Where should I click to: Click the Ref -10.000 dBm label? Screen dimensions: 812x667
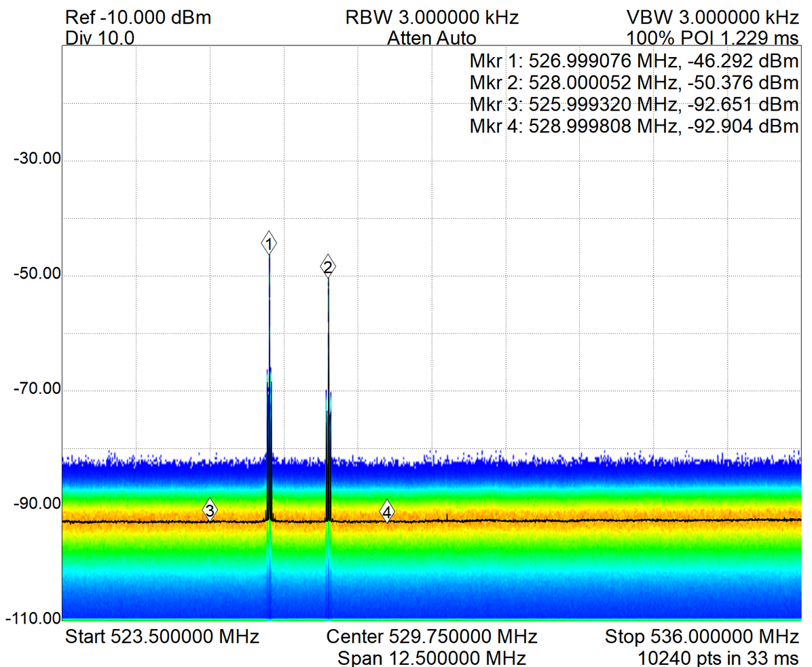(x=139, y=17)
